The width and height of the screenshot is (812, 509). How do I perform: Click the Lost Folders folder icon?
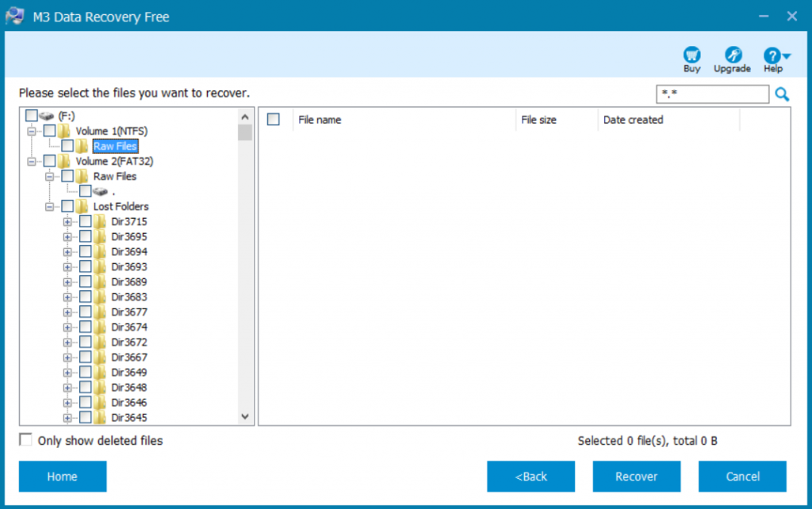point(82,206)
